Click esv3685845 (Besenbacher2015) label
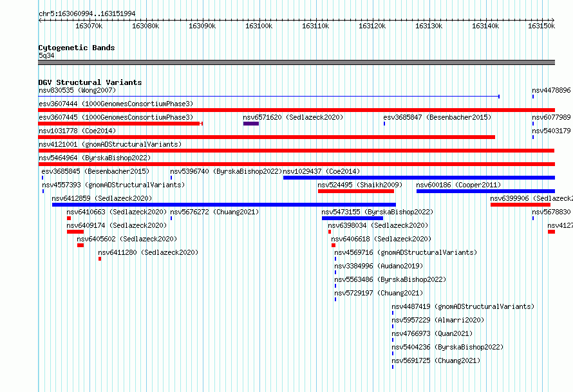The width and height of the screenshot is (573, 392). click(95, 171)
